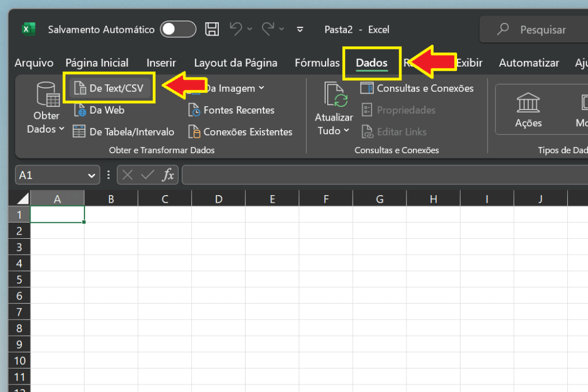Click the Insert Function fx button

(x=168, y=174)
